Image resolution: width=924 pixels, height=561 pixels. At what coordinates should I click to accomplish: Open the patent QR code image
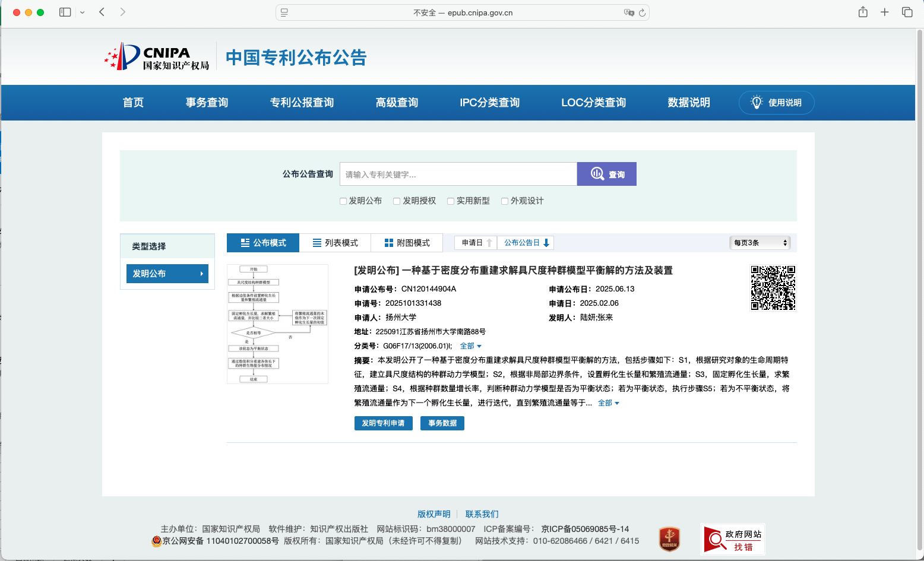pos(773,288)
